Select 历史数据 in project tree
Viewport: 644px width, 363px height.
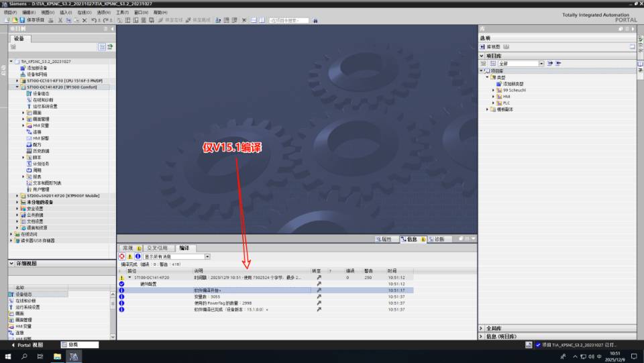pos(41,151)
